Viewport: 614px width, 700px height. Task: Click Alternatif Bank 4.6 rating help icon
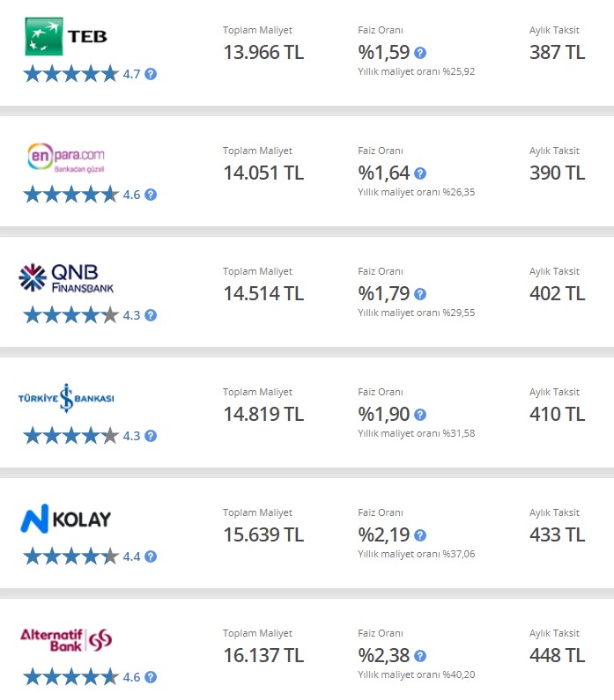click(x=151, y=677)
